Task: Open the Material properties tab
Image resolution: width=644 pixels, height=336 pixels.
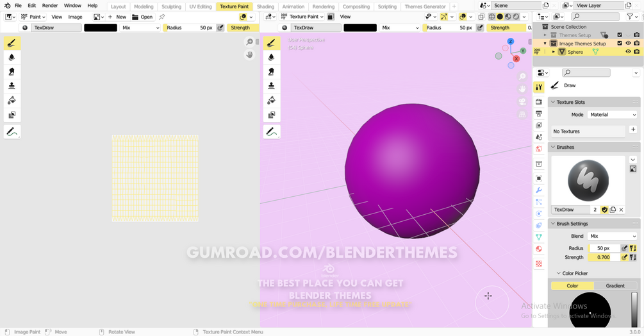Action: (x=539, y=249)
